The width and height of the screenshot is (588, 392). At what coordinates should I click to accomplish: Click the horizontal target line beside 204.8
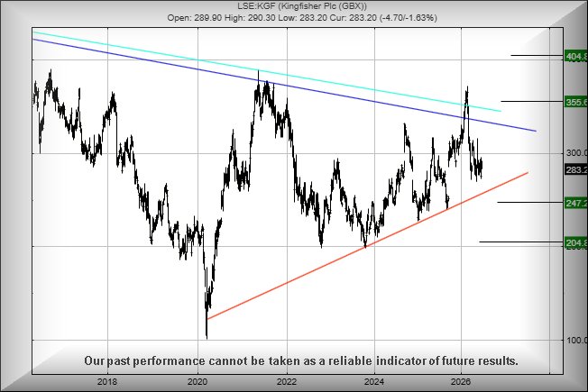tap(521, 242)
